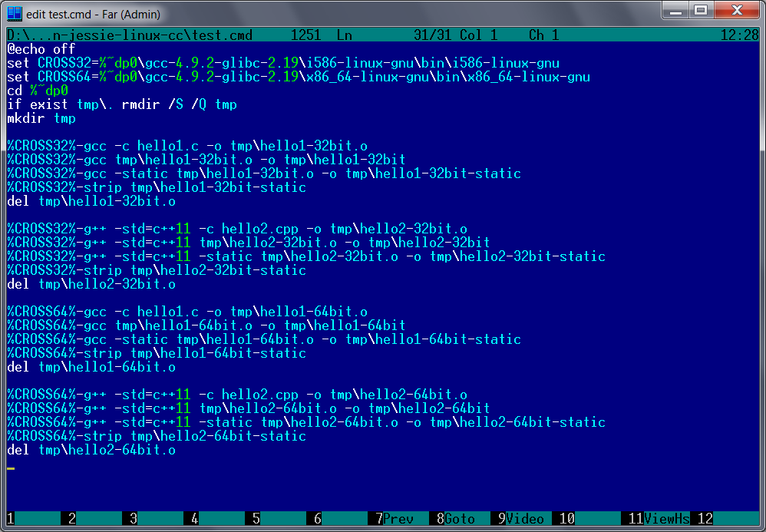Click line '%CROSS64%-strip tmp\hello1-64bit-static'
Viewport: 766px width, 532px height.
point(157,353)
